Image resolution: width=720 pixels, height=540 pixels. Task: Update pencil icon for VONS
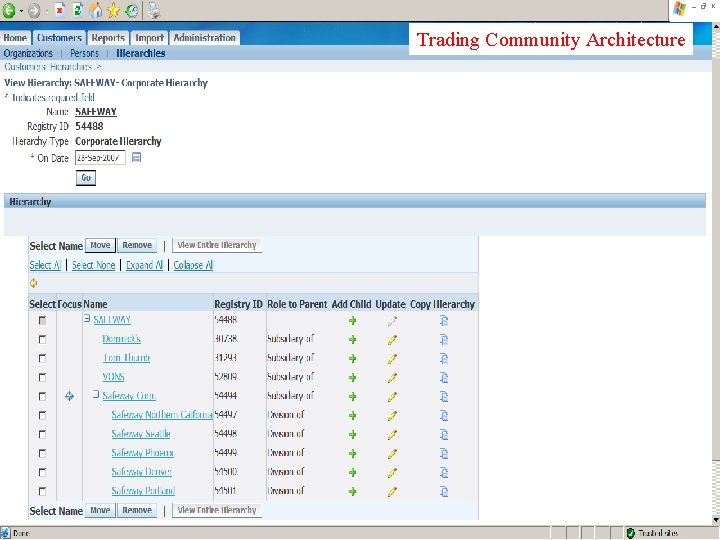coord(392,377)
